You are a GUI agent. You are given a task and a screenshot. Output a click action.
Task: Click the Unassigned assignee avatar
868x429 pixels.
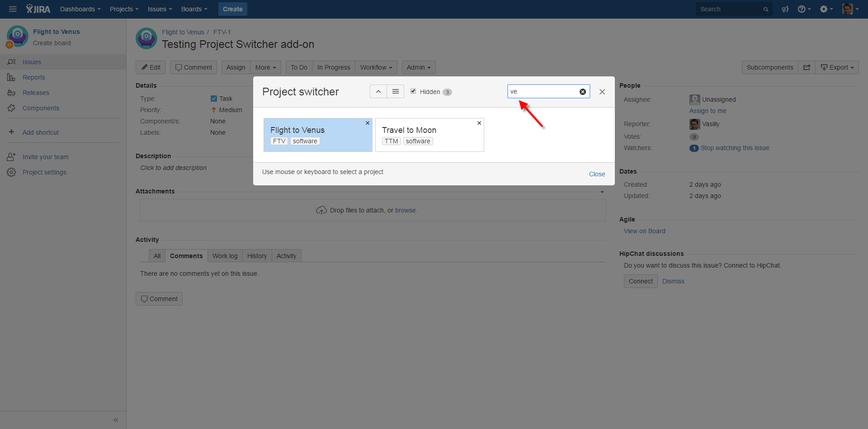point(694,99)
